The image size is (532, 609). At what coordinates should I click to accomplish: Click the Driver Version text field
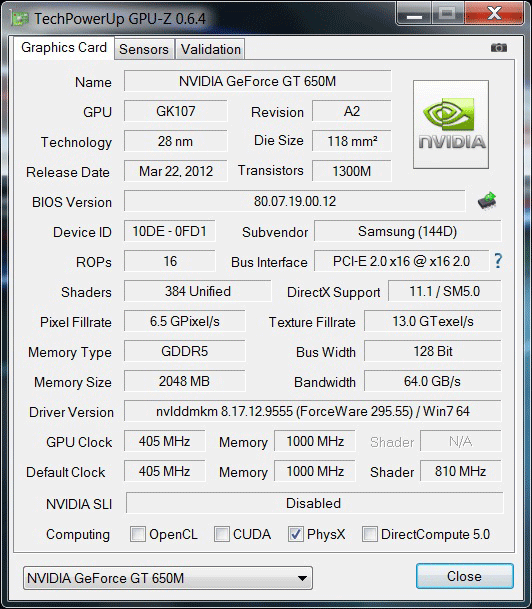point(313,411)
